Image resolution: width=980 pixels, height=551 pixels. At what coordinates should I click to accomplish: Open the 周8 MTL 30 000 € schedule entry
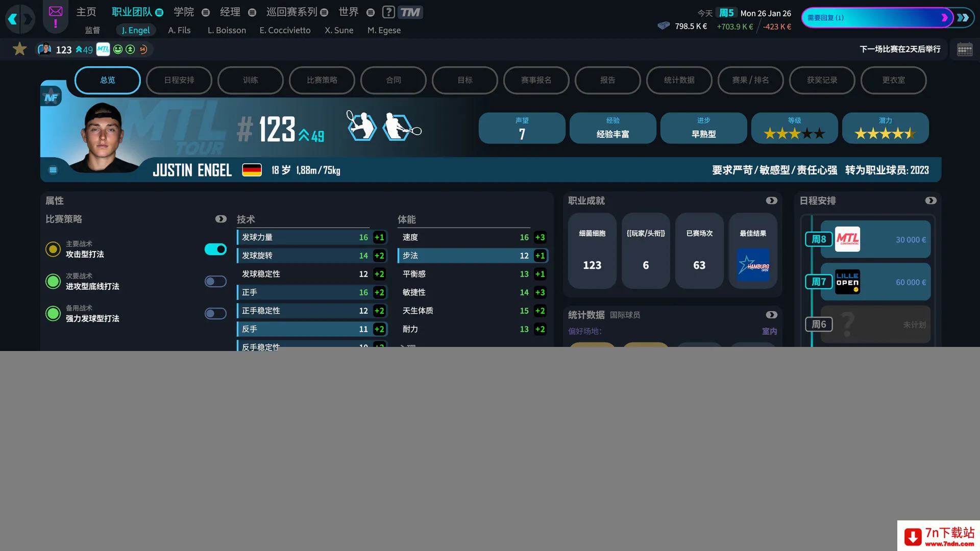tap(875, 239)
